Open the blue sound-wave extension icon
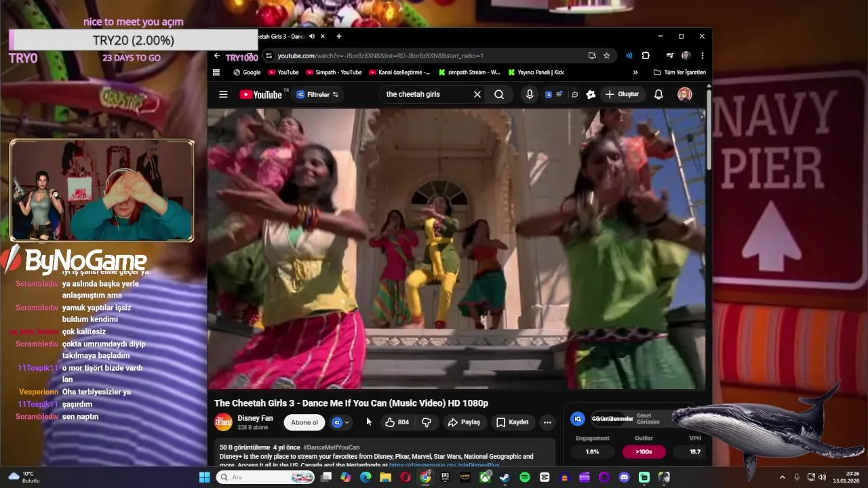Viewport: 868px width, 488px height. click(629, 56)
